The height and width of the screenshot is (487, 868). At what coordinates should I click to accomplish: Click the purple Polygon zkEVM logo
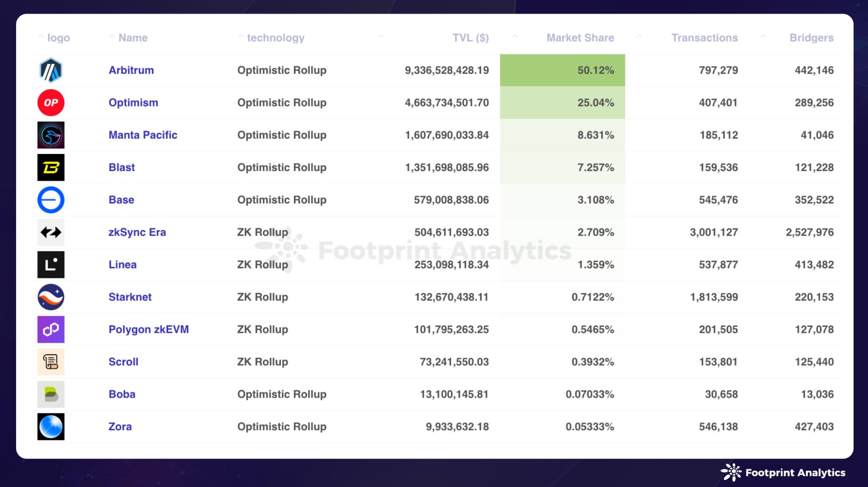coord(51,329)
